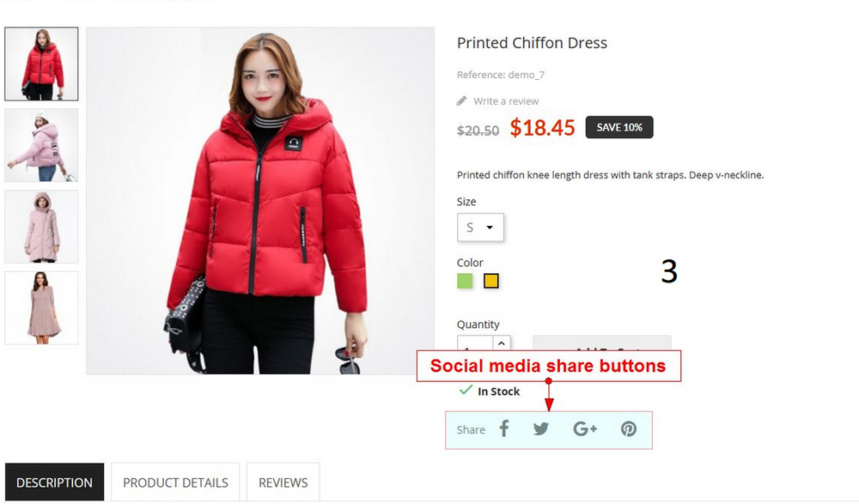Open the Write a review link
The height and width of the screenshot is (504, 859).
(x=506, y=100)
